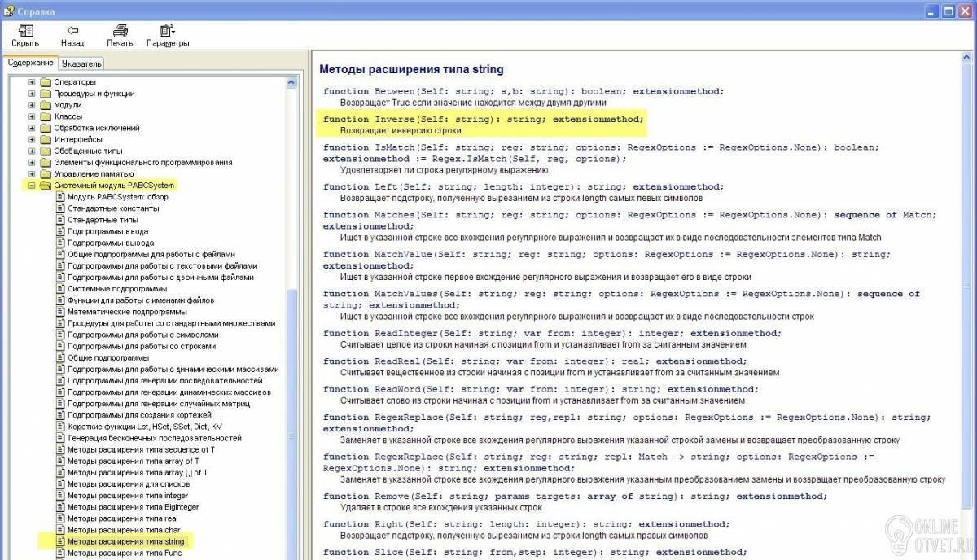
Task: Click page icon of Методы расширения типа string
Action: [x=59, y=541]
